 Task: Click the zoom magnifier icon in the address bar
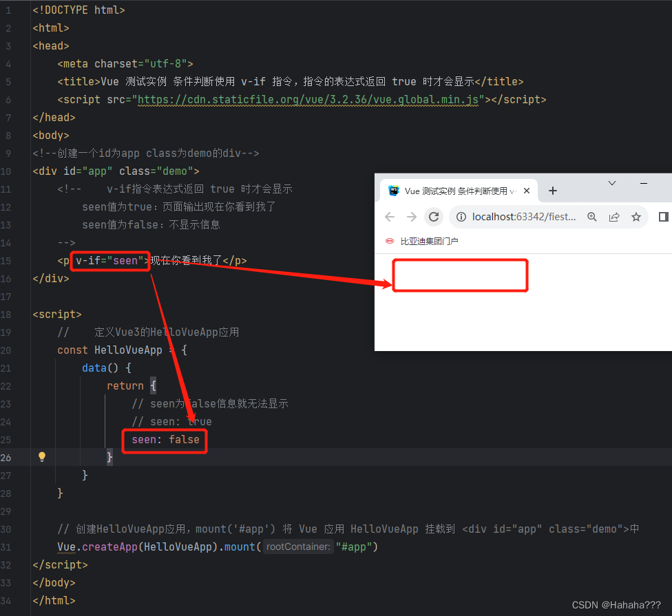(x=592, y=217)
